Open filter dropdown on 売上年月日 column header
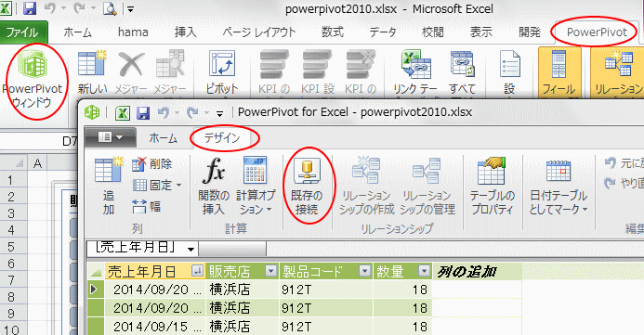644x335 pixels. point(197,271)
